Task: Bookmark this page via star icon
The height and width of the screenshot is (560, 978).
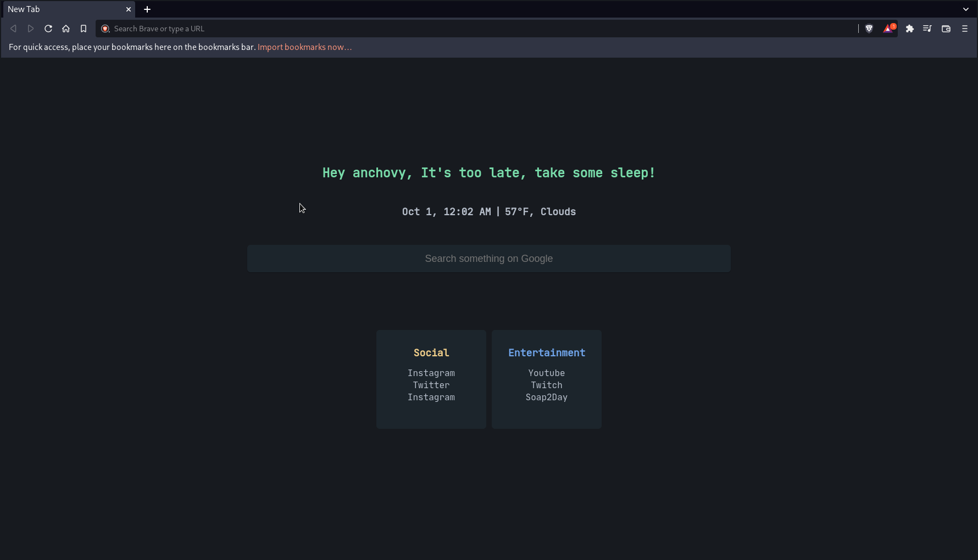Action: 84,29
